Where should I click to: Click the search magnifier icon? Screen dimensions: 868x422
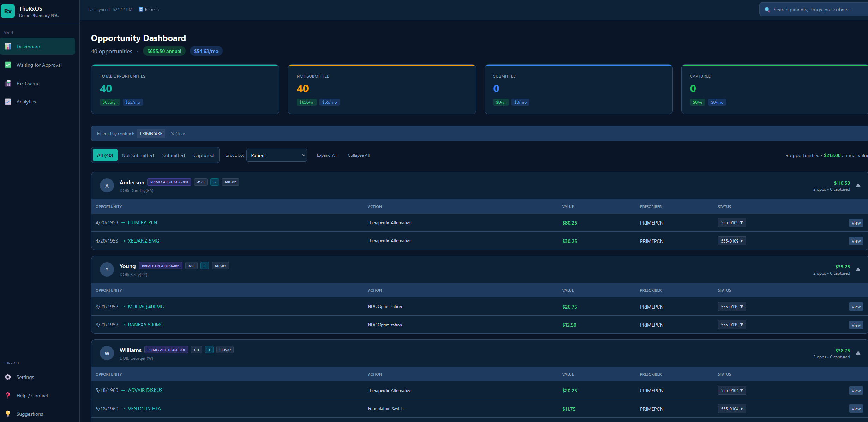pyautogui.click(x=766, y=10)
